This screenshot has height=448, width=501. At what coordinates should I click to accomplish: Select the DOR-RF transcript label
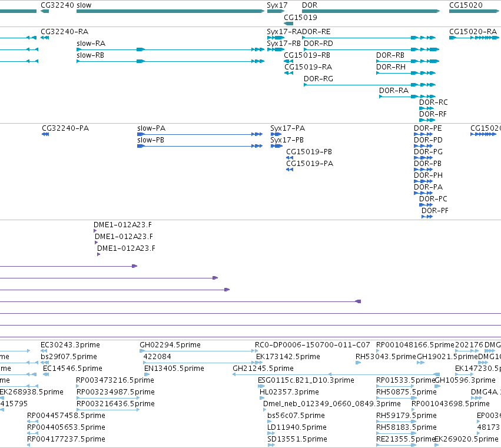pyautogui.click(x=433, y=114)
